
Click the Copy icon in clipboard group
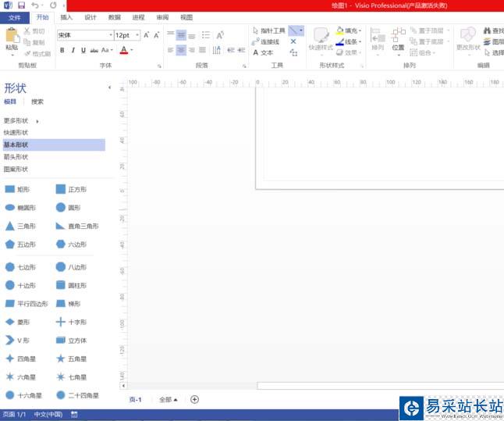27,42
